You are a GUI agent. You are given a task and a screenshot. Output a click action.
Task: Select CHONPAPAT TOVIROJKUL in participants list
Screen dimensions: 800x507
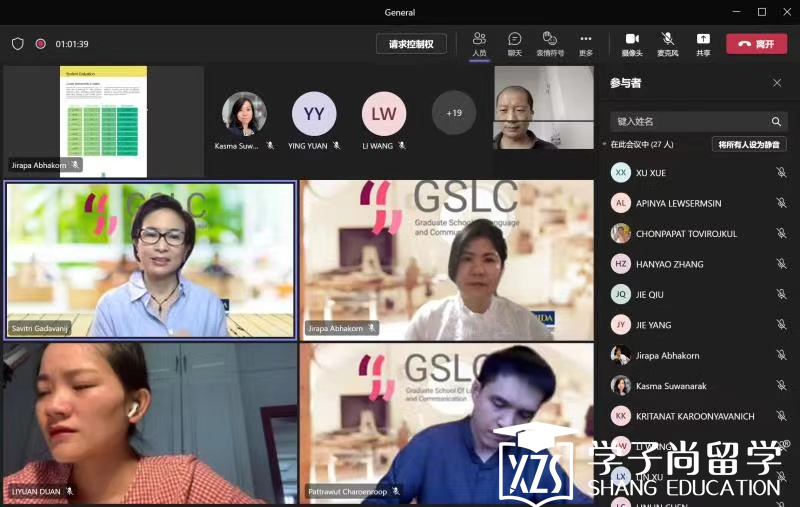coord(699,234)
